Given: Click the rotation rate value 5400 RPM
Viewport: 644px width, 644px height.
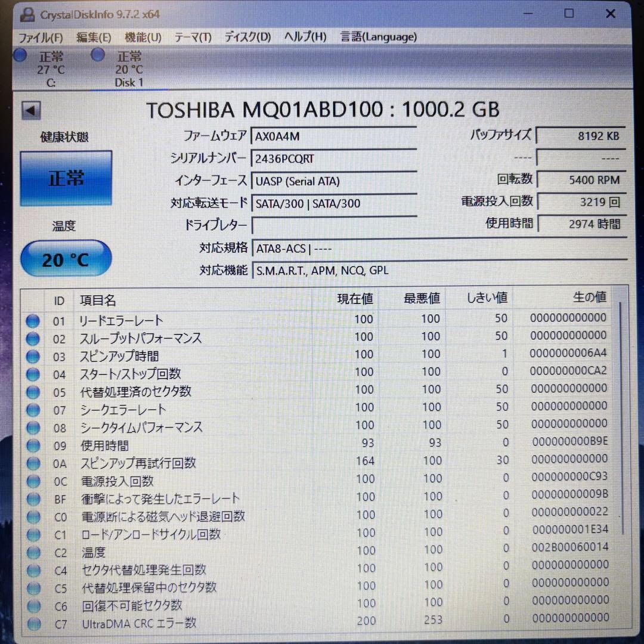Looking at the screenshot, I should click(581, 180).
